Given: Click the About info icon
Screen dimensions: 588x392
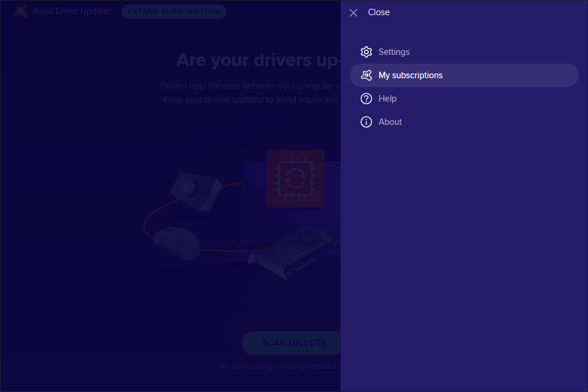Looking at the screenshot, I should [366, 122].
